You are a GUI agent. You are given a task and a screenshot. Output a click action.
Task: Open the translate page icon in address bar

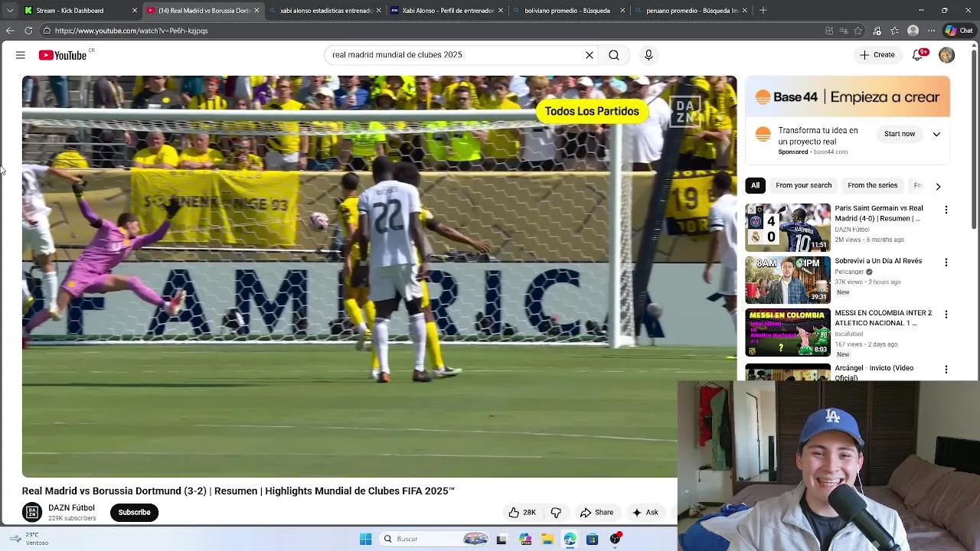tap(844, 31)
